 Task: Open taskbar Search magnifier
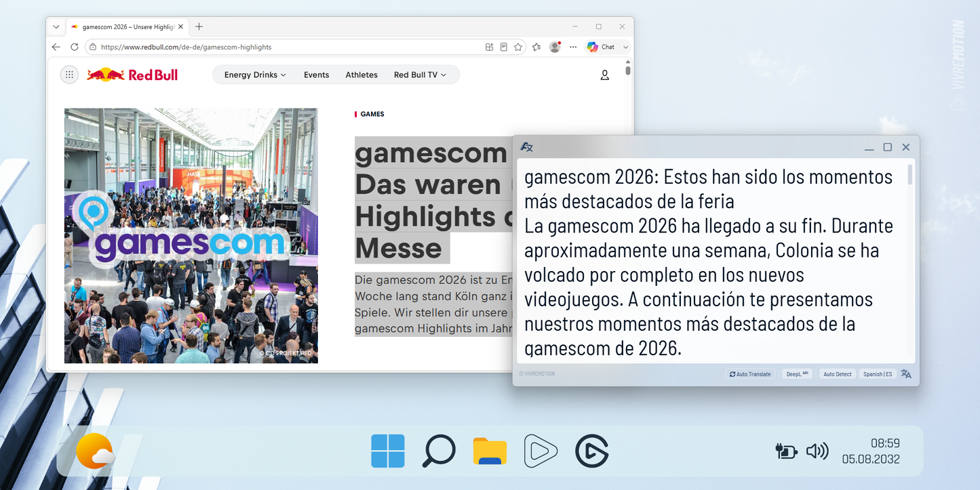(x=439, y=451)
